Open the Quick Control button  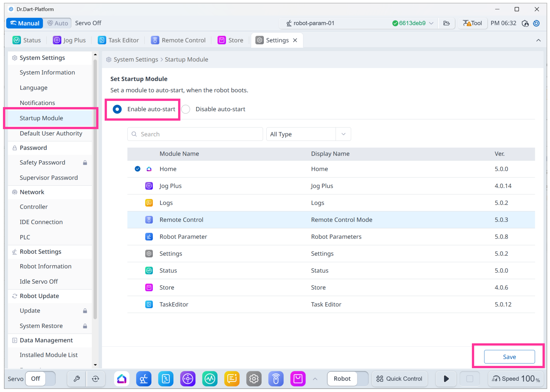pos(399,378)
